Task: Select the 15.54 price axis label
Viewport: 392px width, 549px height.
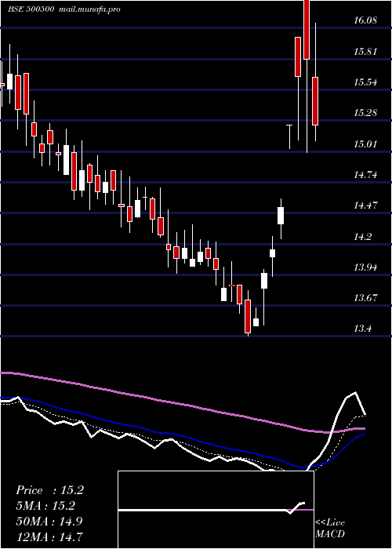Action: click(x=365, y=82)
